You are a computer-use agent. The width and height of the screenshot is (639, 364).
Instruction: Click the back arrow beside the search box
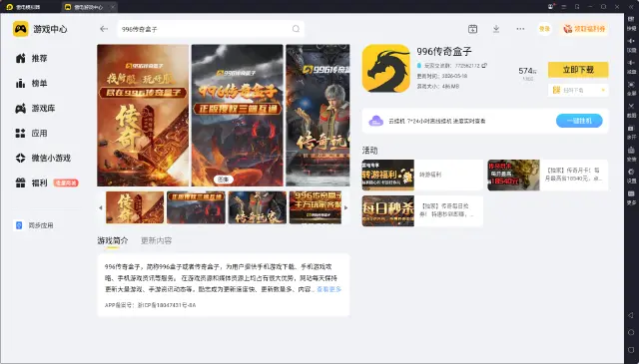pos(104,29)
